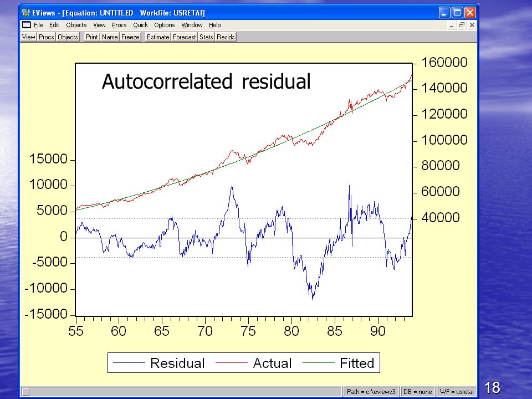Click the equation window icon beside File
Image resolution: width=532 pixels, height=399 pixels.
point(27,25)
